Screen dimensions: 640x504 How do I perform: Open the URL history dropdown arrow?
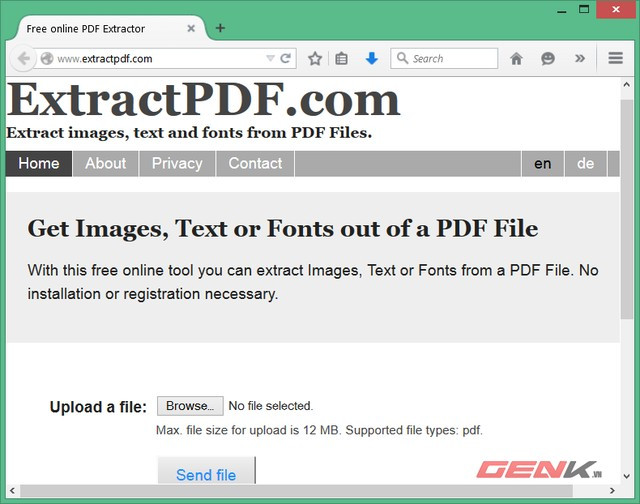pos(270,58)
